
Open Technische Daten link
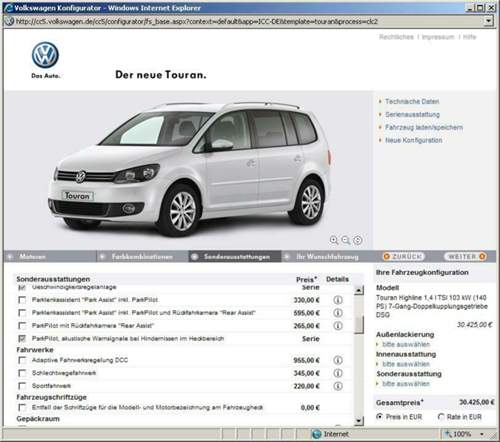click(x=412, y=101)
